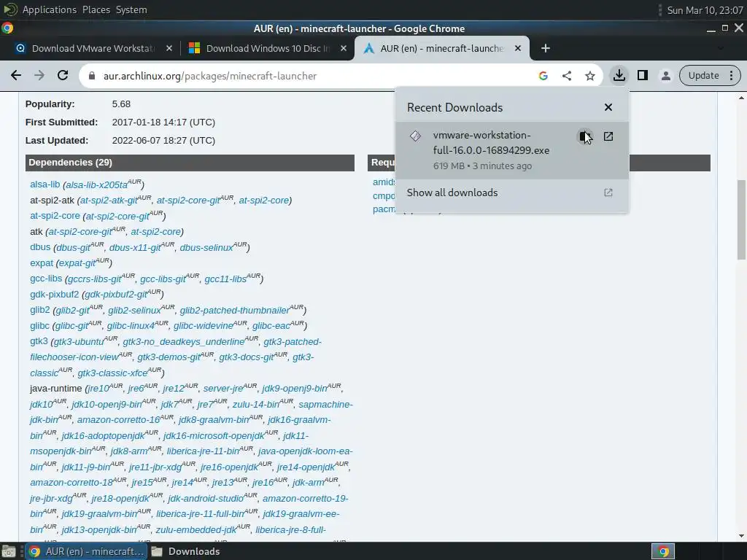Image resolution: width=747 pixels, height=560 pixels.
Task: Close the Recent Downloads popup
Action: (608, 107)
